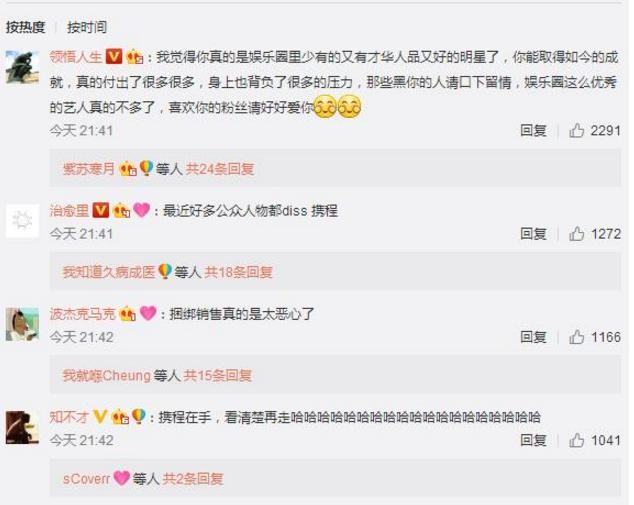The width and height of the screenshot is (634, 505).
Task: Sort comments by 按热度
Action: [25, 27]
